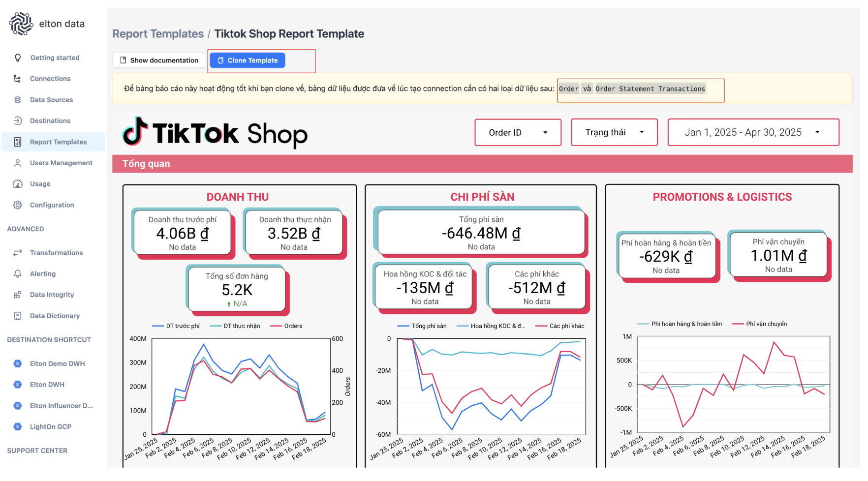Click Show documentation button
This screenshot has width=868, height=481.
coord(159,60)
